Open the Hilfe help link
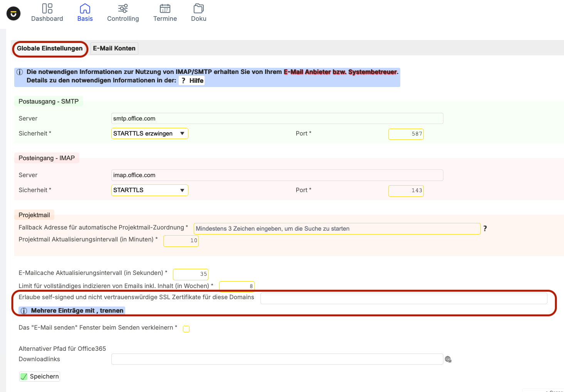 pos(192,80)
